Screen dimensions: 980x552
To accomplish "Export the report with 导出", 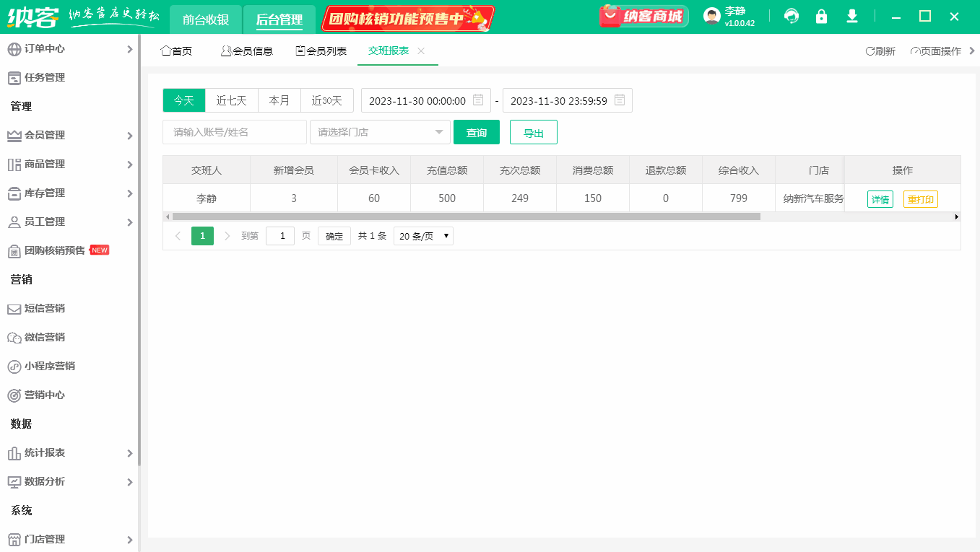I will pyautogui.click(x=533, y=132).
